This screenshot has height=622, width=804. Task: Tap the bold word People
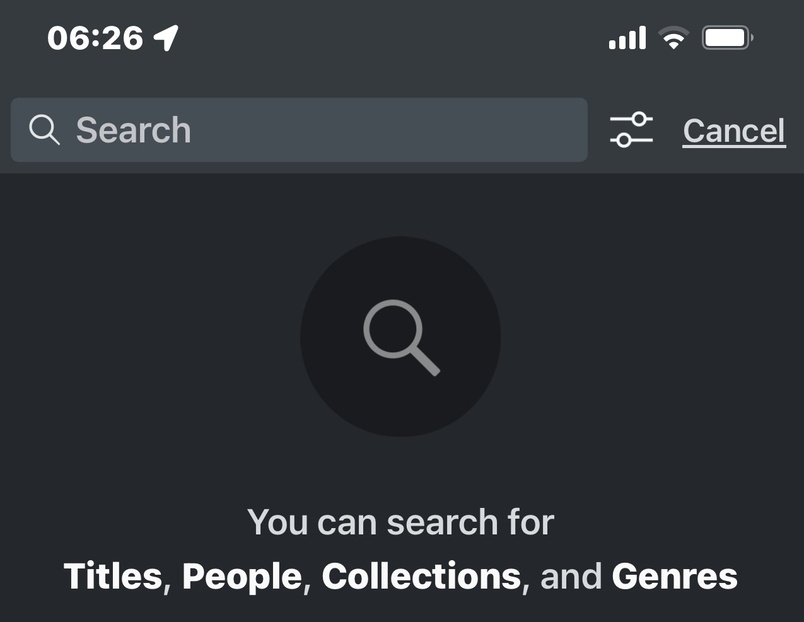click(x=241, y=576)
